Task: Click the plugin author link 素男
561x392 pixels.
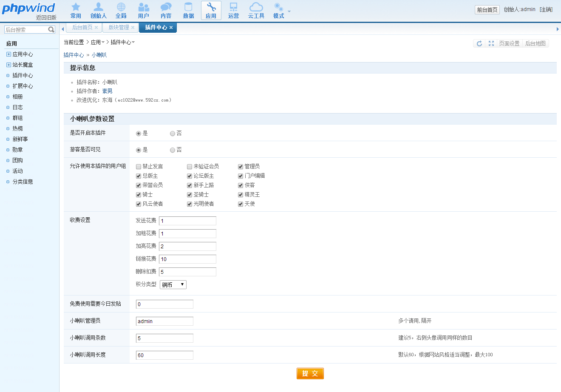Action: 107,91
